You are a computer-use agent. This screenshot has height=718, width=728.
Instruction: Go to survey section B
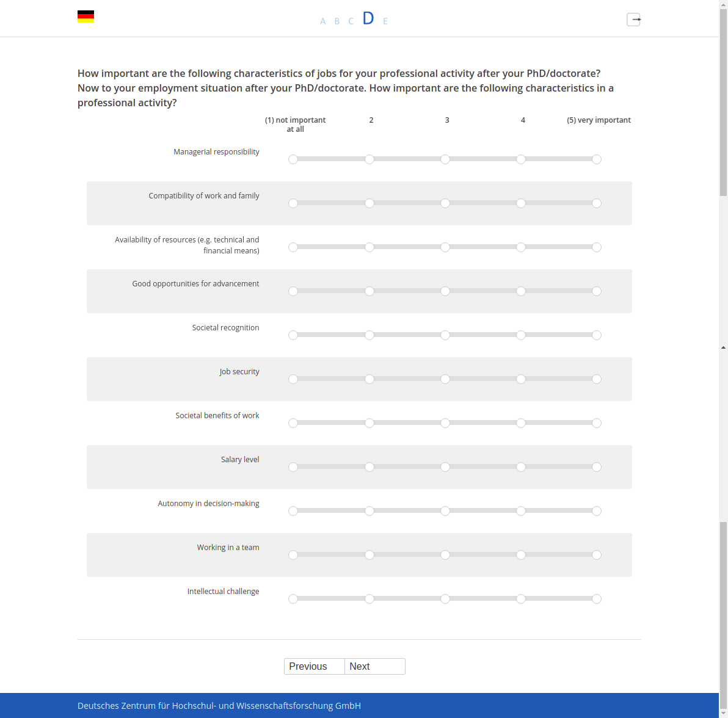coord(337,21)
